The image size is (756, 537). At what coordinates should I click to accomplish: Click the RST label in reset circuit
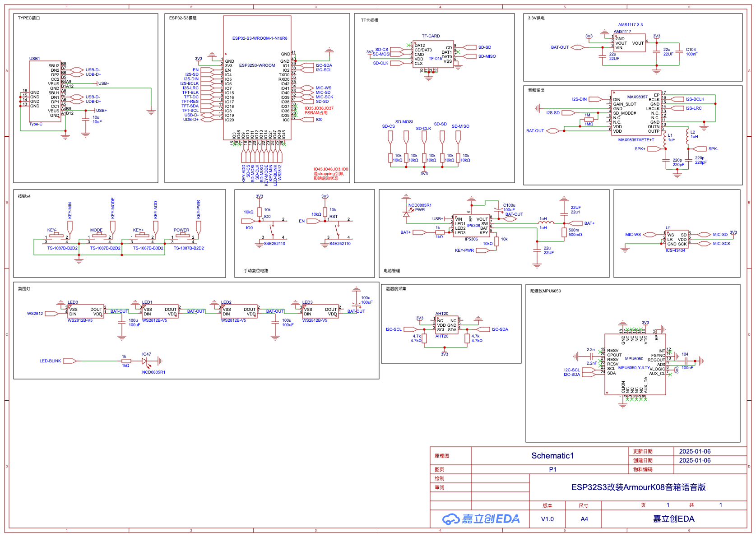coord(334,217)
